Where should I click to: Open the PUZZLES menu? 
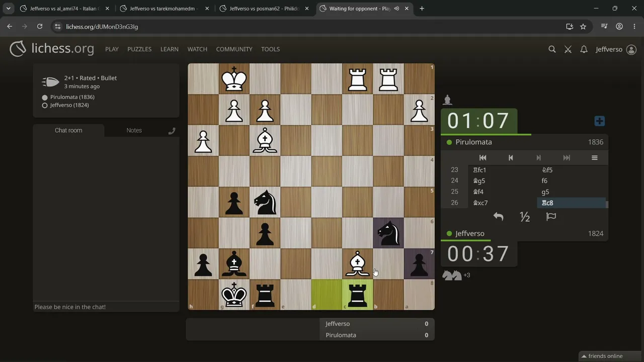pyautogui.click(x=139, y=49)
